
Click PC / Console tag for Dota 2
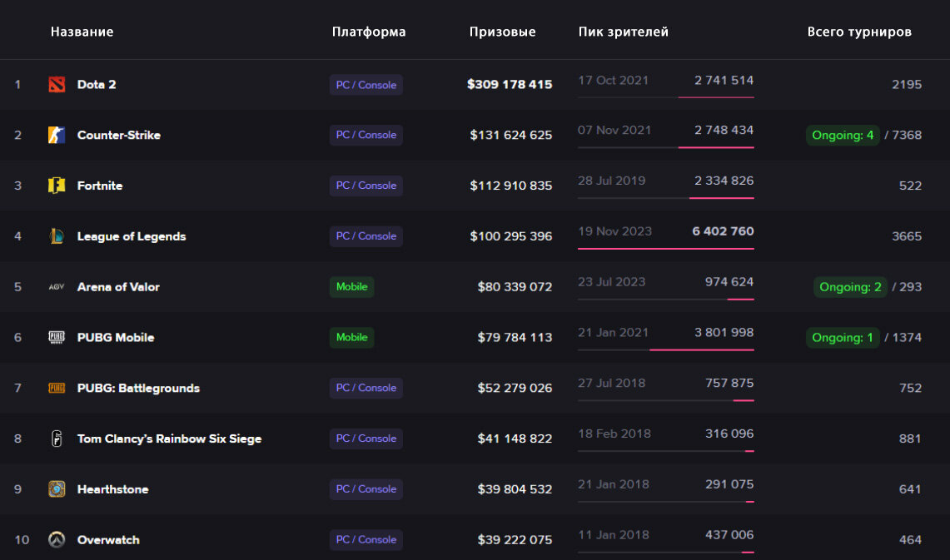366,85
